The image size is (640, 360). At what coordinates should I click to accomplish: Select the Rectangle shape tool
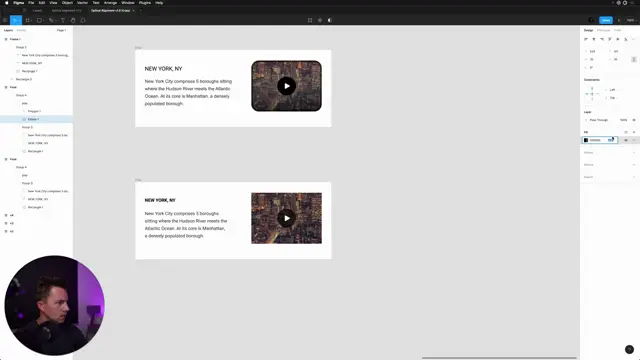[40, 20]
